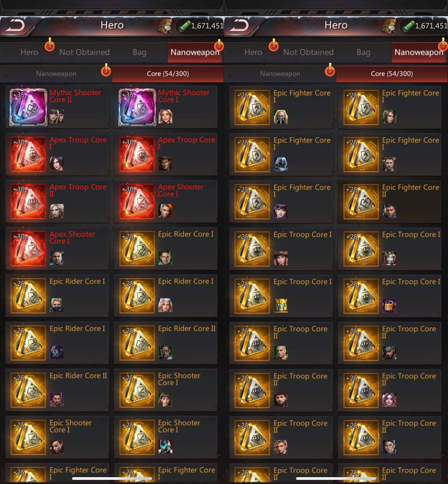The image size is (448, 484).
Task: Open the Epic Shooter Core I entry with the white-helmet hero
Action: [166, 437]
